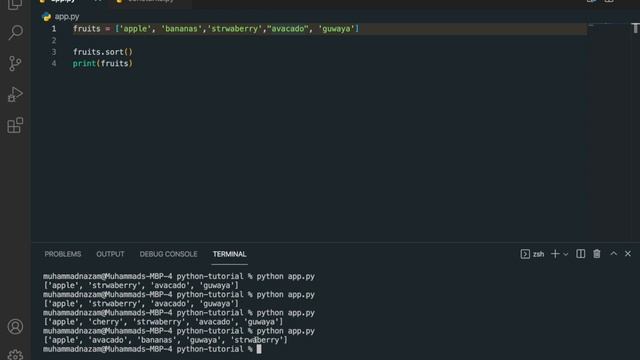Kill terminal with the trash icon
Viewport: 640px width, 360px height.
[597, 254]
